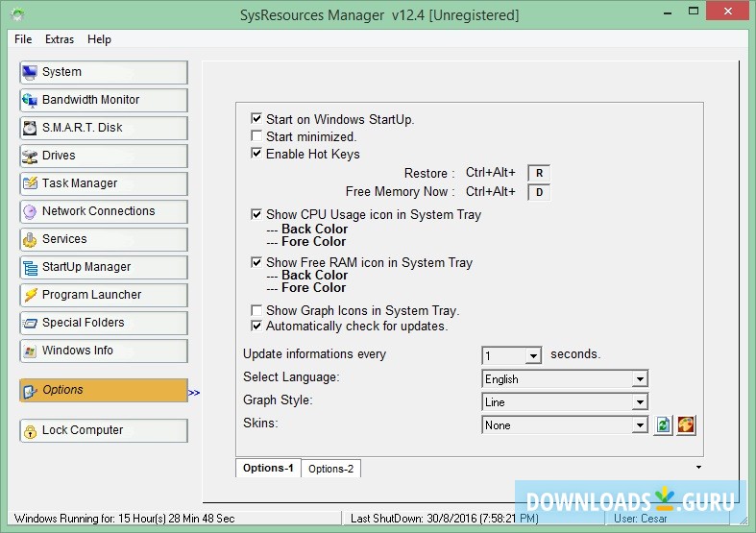The height and width of the screenshot is (533, 756).
Task: Open Task Manager section label
Action: pos(80,183)
